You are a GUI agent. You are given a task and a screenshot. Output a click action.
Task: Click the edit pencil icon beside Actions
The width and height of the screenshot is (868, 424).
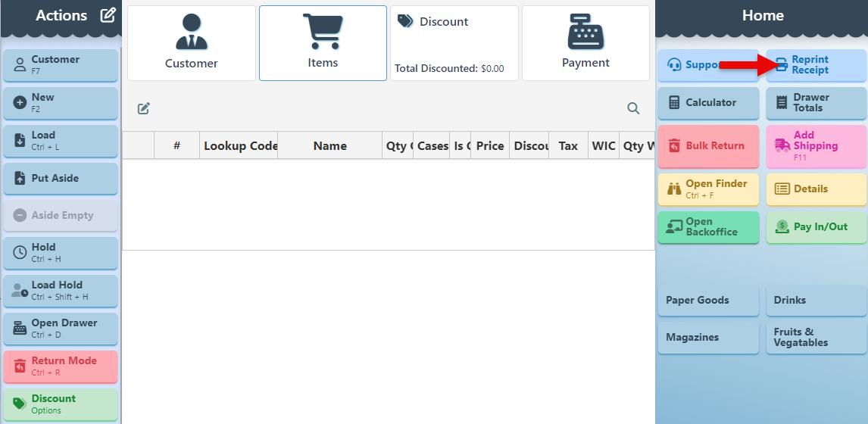click(x=108, y=15)
